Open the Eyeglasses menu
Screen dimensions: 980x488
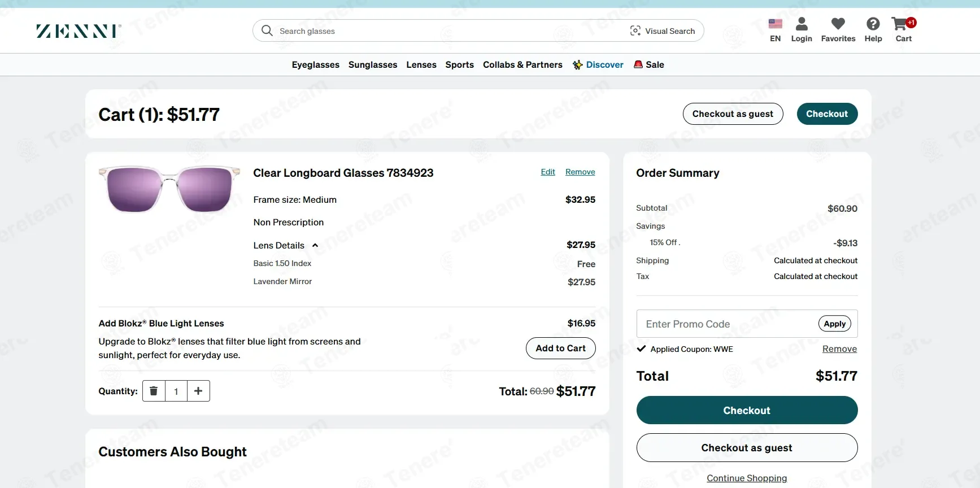(x=316, y=65)
